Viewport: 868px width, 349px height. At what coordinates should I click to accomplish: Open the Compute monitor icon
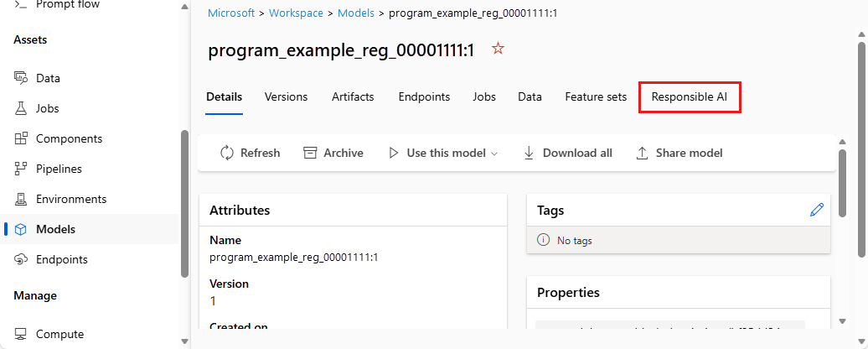tap(20, 334)
